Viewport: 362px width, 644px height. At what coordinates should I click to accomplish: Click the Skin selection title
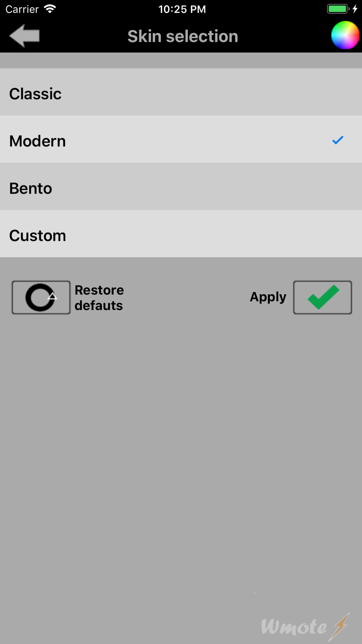tap(183, 36)
